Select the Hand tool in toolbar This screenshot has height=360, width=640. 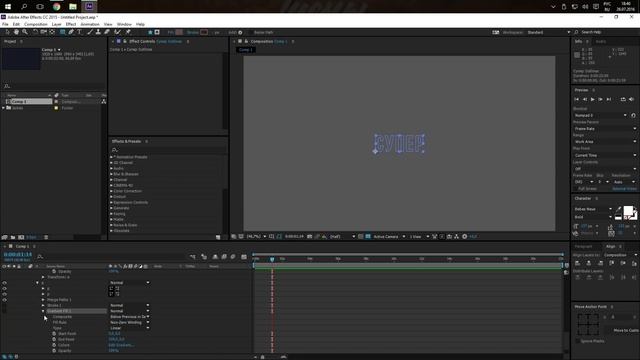coord(16,32)
